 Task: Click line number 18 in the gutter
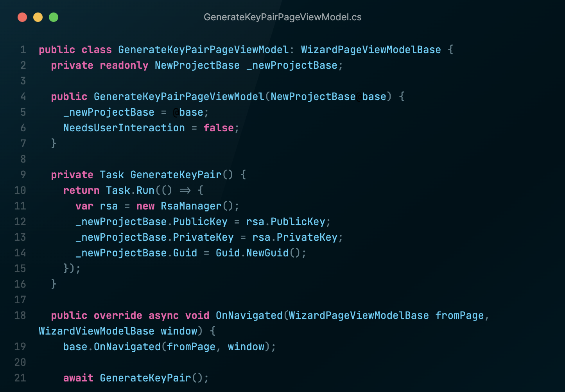tap(20, 315)
